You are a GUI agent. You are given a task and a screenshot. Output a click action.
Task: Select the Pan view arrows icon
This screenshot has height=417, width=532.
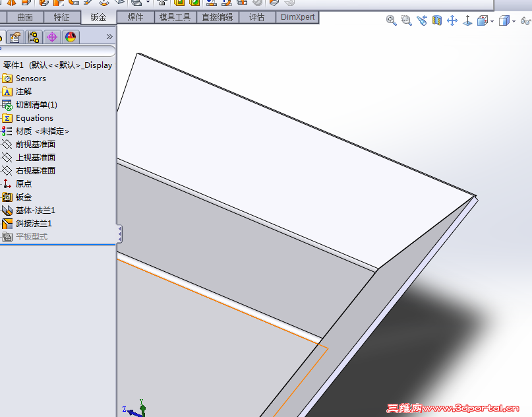[x=452, y=20]
